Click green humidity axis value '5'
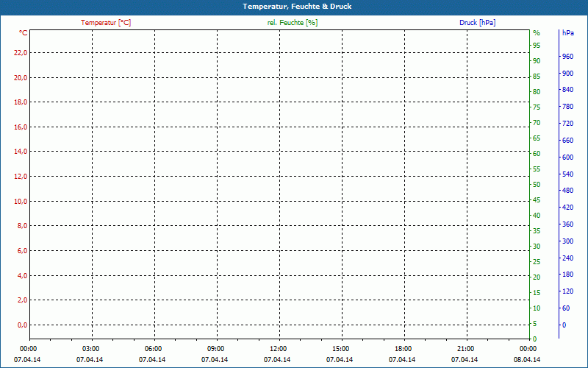The width and height of the screenshot is (588, 368). click(535, 324)
